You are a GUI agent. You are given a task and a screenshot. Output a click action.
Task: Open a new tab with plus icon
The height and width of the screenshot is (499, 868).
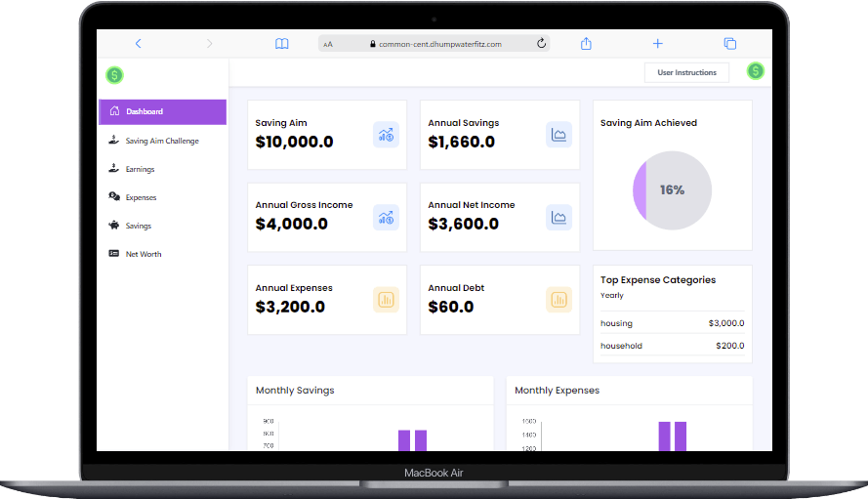[x=658, y=44]
